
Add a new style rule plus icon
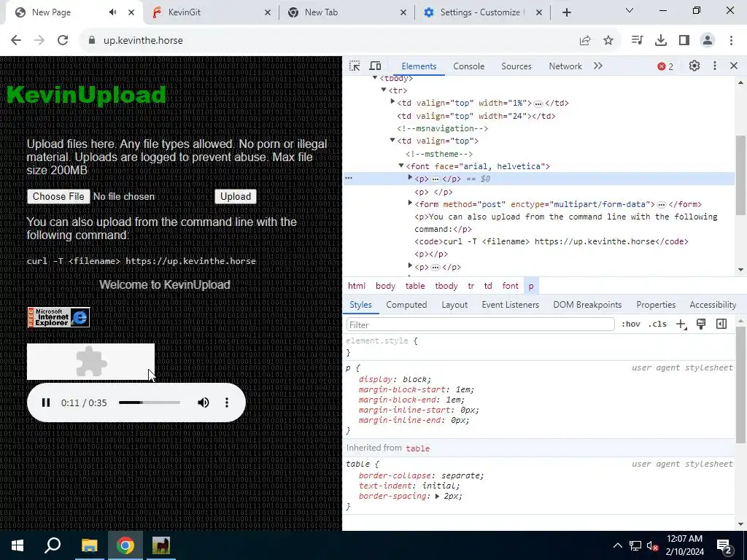(x=681, y=324)
